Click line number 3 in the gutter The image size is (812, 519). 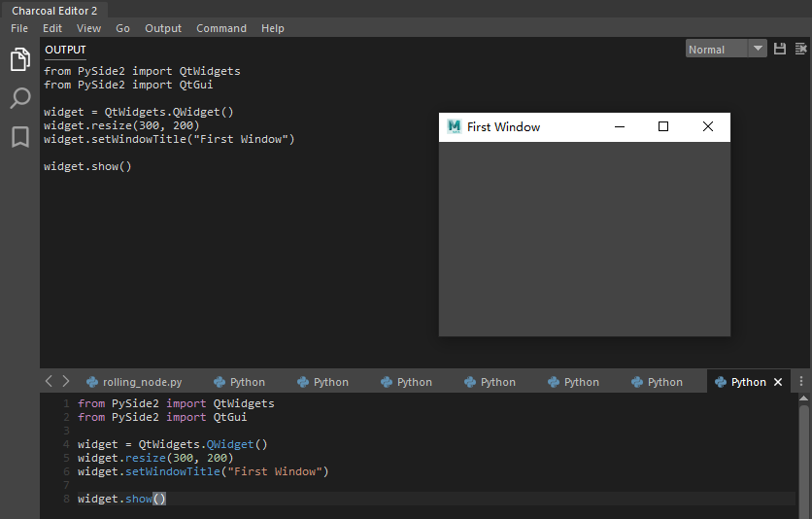point(66,431)
